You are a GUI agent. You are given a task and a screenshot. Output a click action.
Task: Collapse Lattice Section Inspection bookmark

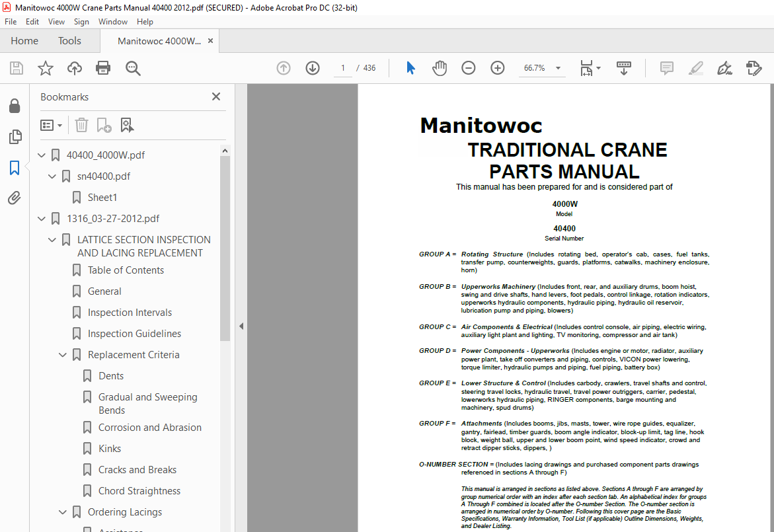click(52, 240)
